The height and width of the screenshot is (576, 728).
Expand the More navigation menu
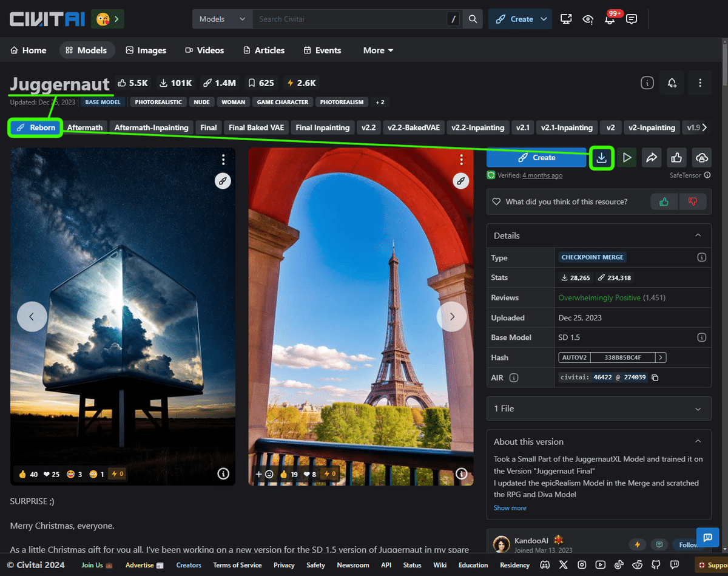click(378, 50)
